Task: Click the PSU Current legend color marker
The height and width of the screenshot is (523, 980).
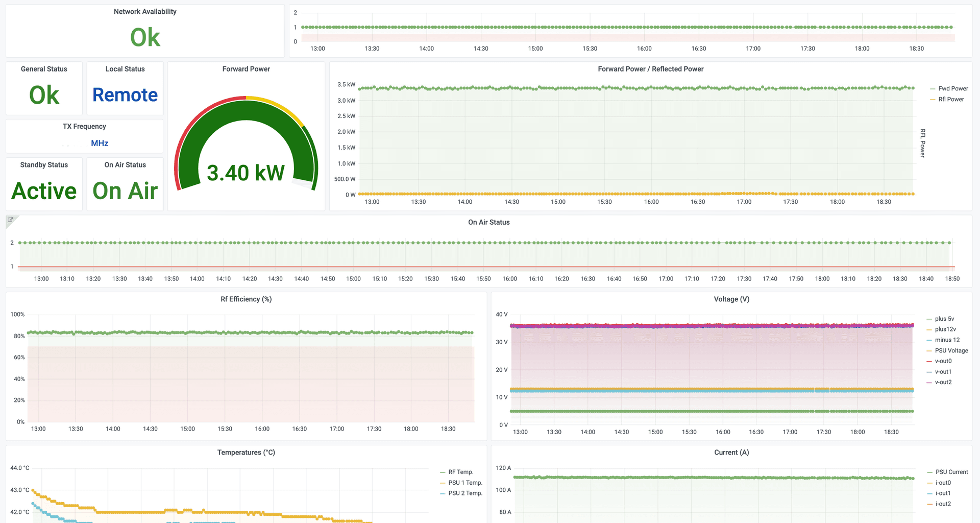Action: (x=930, y=472)
